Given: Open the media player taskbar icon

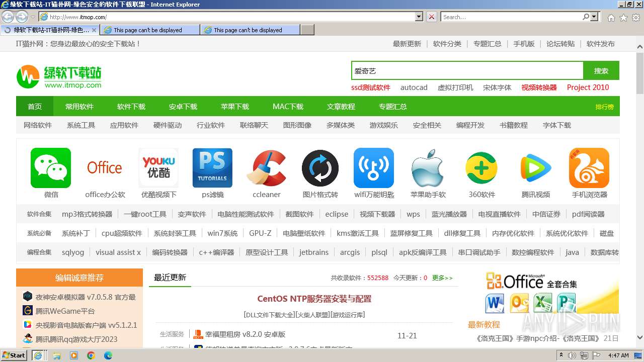Looking at the screenshot, I should click(x=73, y=355).
